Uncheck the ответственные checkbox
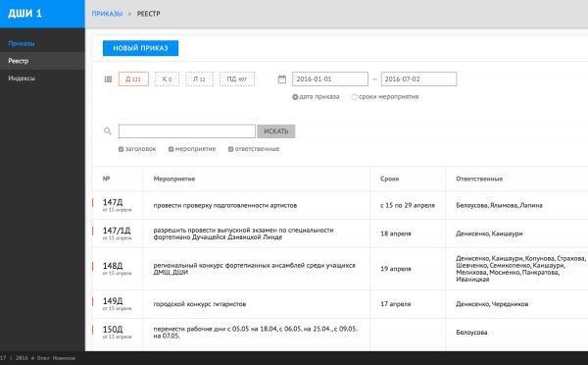 230,149
